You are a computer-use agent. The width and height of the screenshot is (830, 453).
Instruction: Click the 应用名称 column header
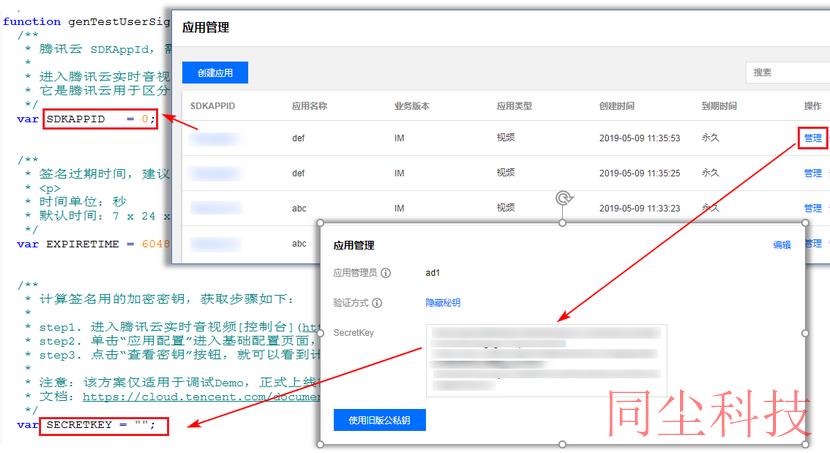coord(309,106)
